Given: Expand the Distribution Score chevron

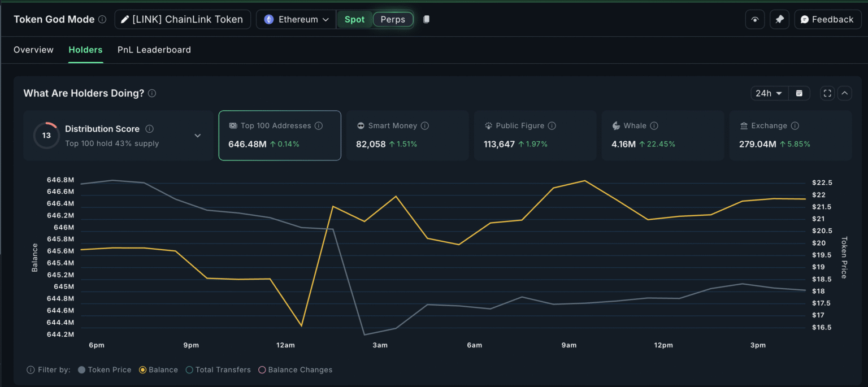Looking at the screenshot, I should coord(198,136).
